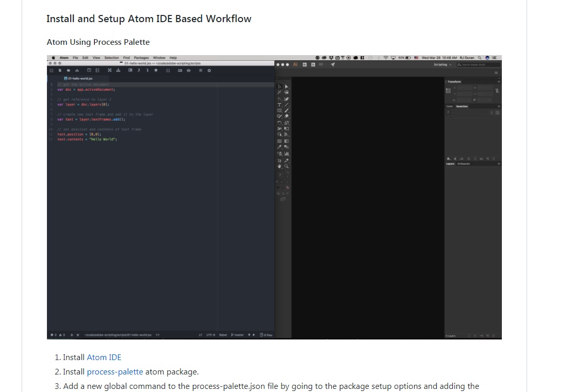
Task: Click the macOS Wi-Fi status icon
Action: tap(386, 58)
